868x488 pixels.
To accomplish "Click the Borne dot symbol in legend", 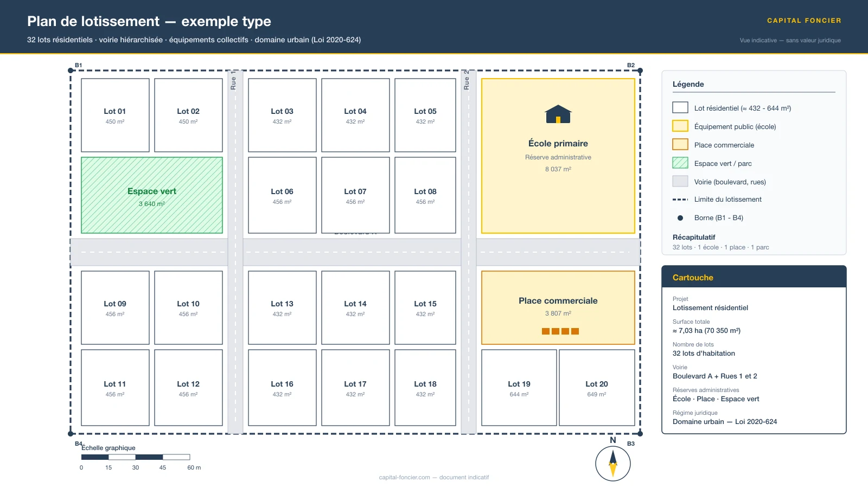I will (x=680, y=218).
